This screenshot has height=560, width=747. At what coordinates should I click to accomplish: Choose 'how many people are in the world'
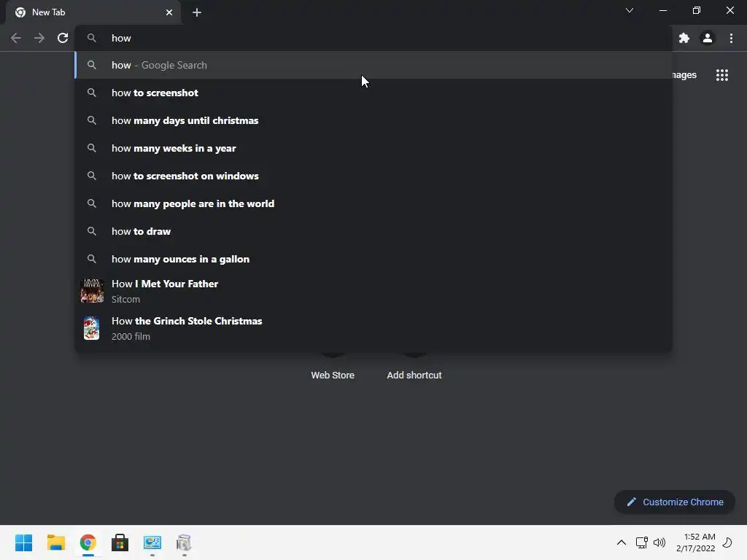[x=373, y=203]
